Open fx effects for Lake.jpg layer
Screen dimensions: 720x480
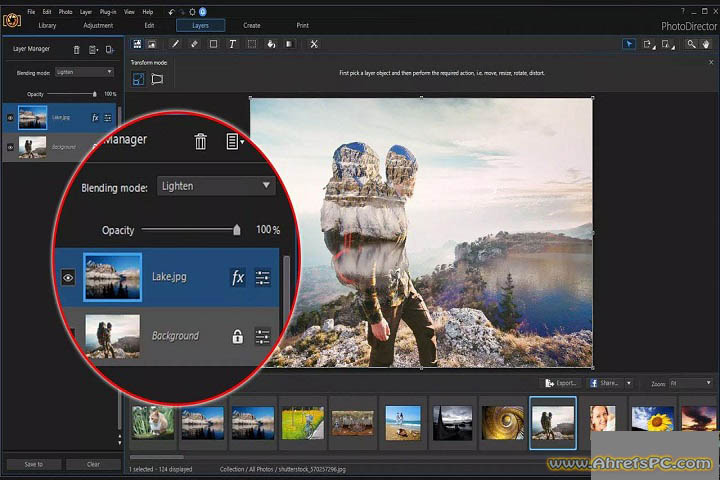(x=95, y=118)
